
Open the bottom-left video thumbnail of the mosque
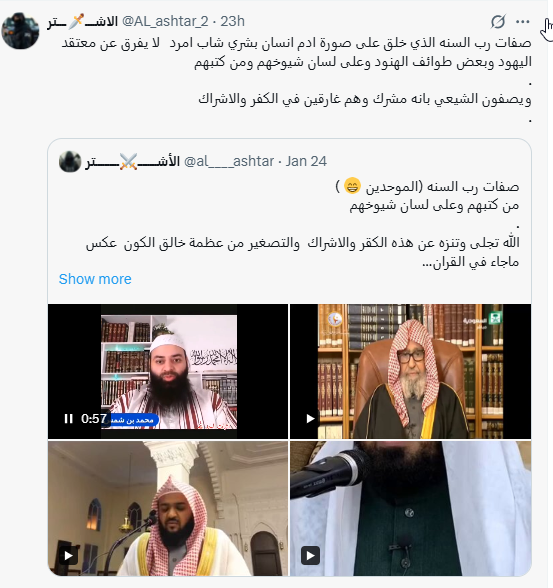(x=168, y=508)
